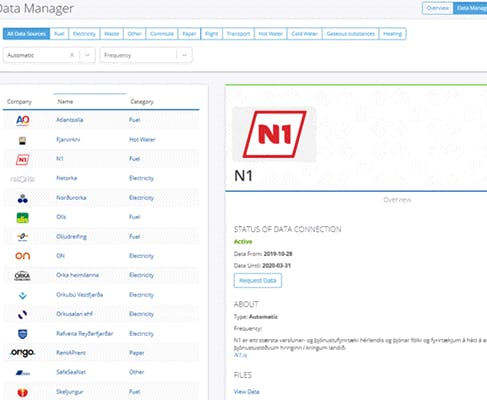The width and height of the screenshot is (487, 400).
Task: Click the Orkusalan ehf logo
Action: [x=22, y=314]
